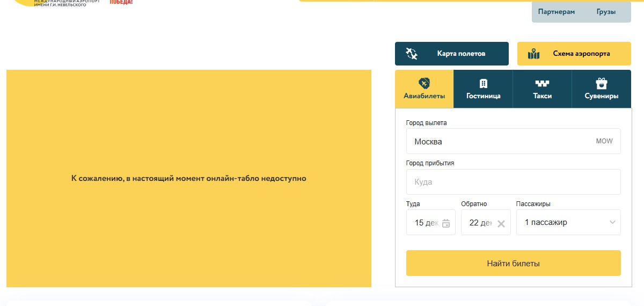644x306 pixels.
Task: Open the Партнерам menu item
Action: click(x=556, y=12)
